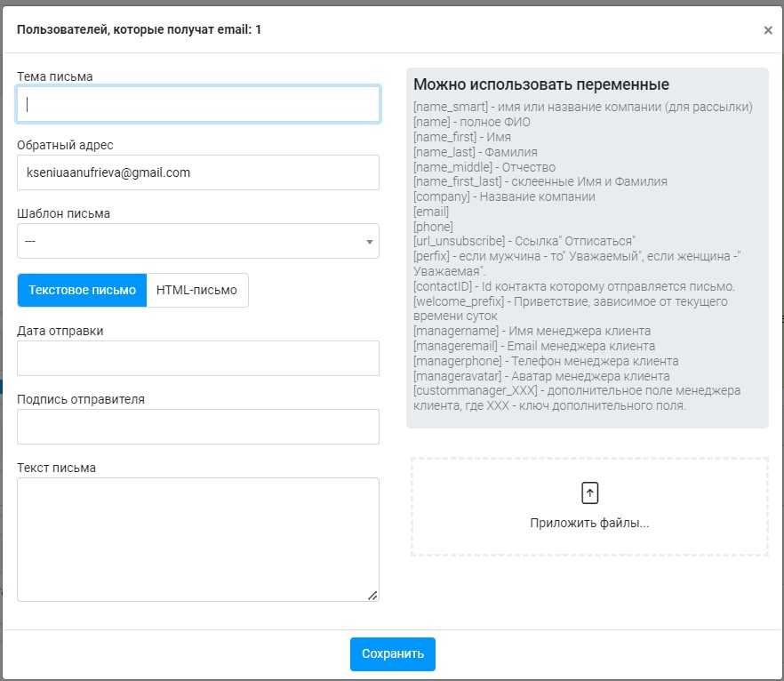
Task: Click the resize handle of the text area
Action: point(372,596)
